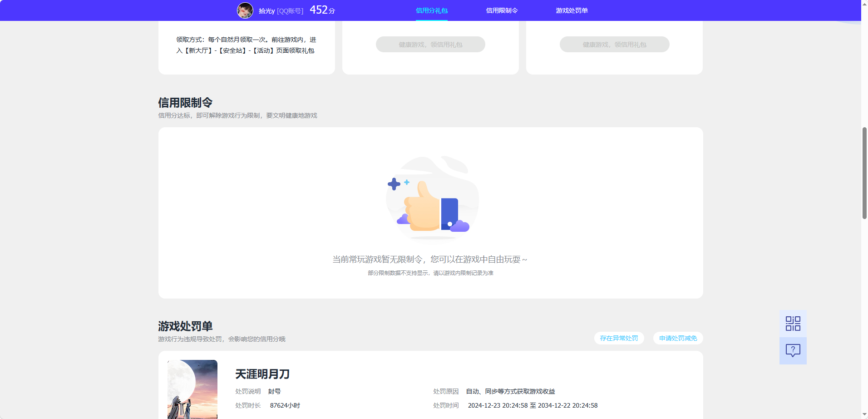Click the 处罚说明 label
Image resolution: width=868 pixels, height=419 pixels.
coord(248,391)
